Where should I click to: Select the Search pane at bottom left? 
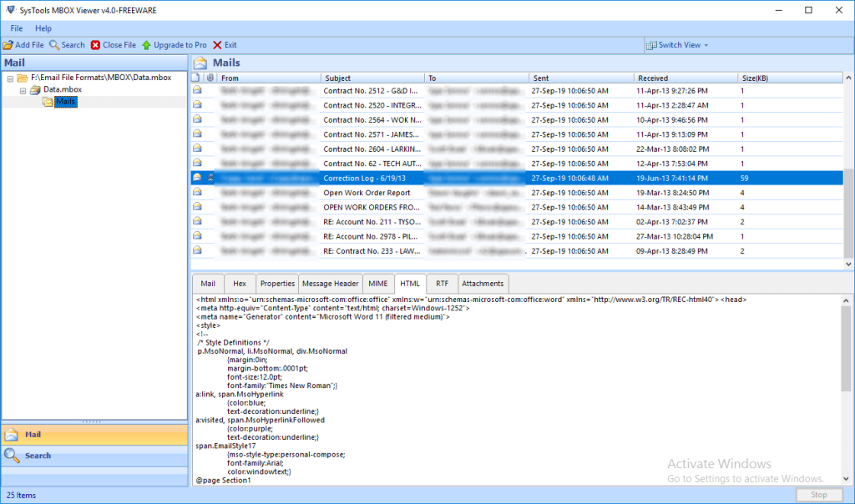(x=94, y=456)
